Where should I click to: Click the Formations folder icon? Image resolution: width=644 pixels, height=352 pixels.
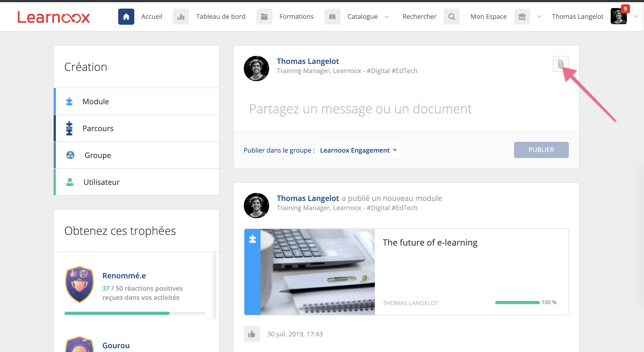tap(264, 17)
